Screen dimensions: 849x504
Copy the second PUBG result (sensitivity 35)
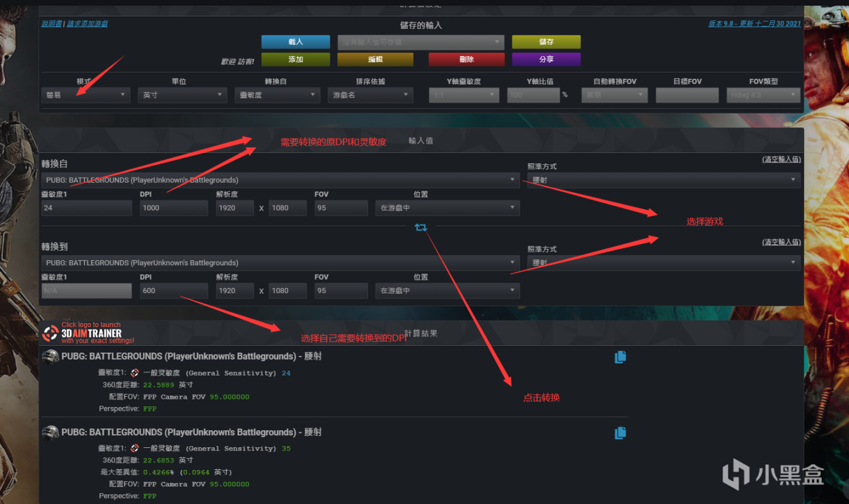(x=620, y=433)
